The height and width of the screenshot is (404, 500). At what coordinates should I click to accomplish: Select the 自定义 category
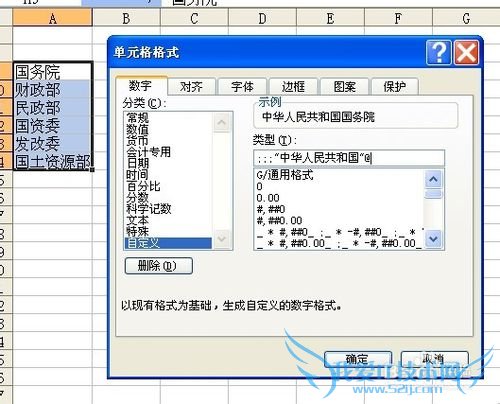[168, 243]
